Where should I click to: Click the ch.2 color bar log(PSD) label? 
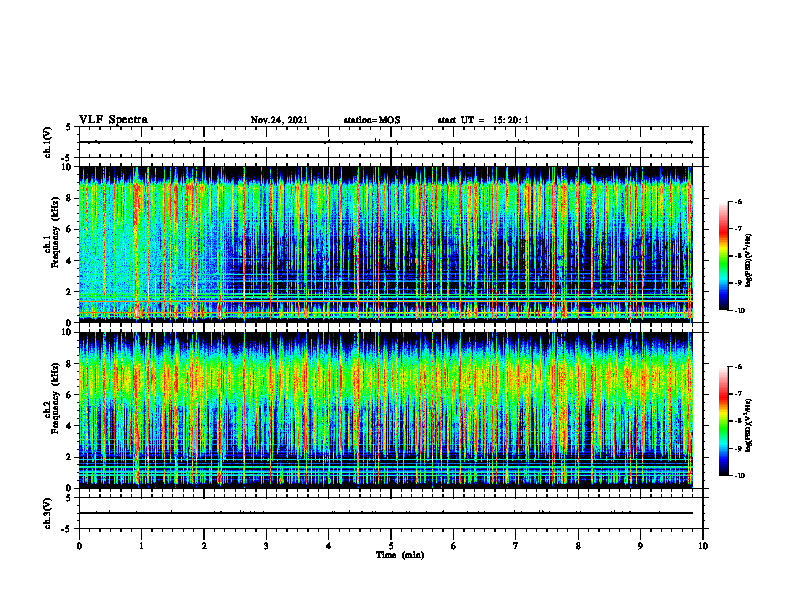point(749,425)
